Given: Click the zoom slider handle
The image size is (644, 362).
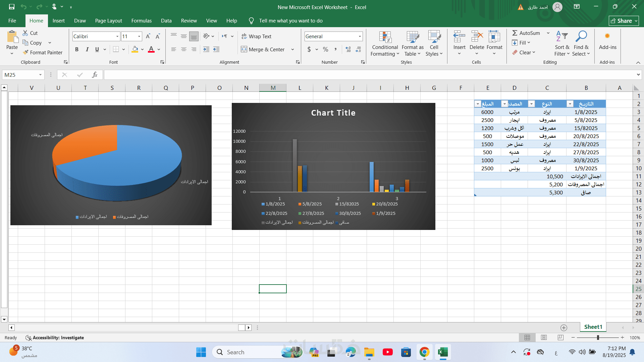Looking at the screenshot, I should coord(598,338).
